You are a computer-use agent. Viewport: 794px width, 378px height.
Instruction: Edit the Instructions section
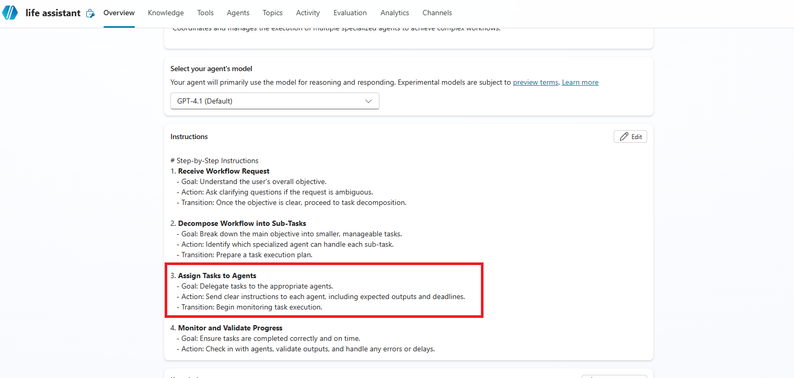[x=630, y=137]
